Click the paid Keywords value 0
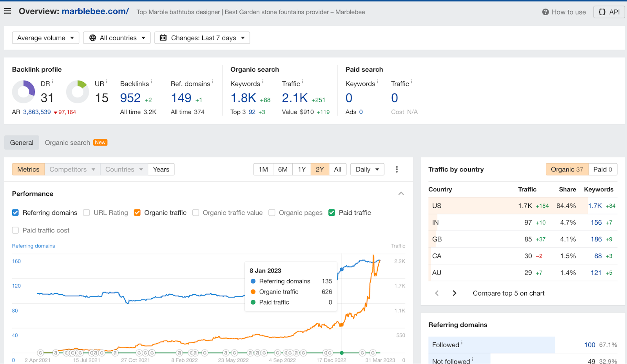The width and height of the screenshot is (627, 364). [x=349, y=98]
